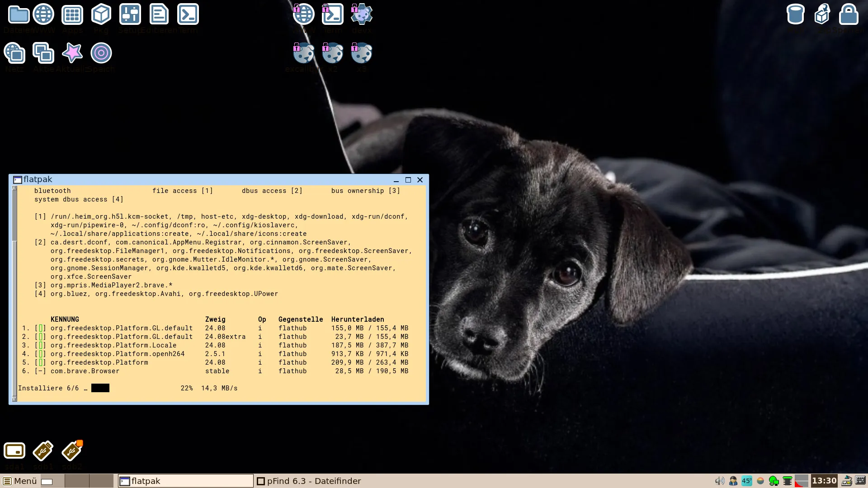Launch the Apps grid desktop icon
868x488 pixels.
(72, 15)
